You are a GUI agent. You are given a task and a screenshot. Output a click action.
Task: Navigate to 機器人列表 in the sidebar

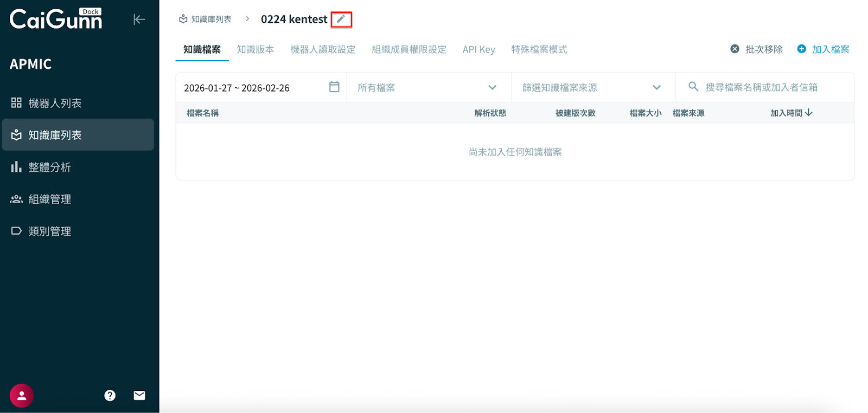click(55, 103)
